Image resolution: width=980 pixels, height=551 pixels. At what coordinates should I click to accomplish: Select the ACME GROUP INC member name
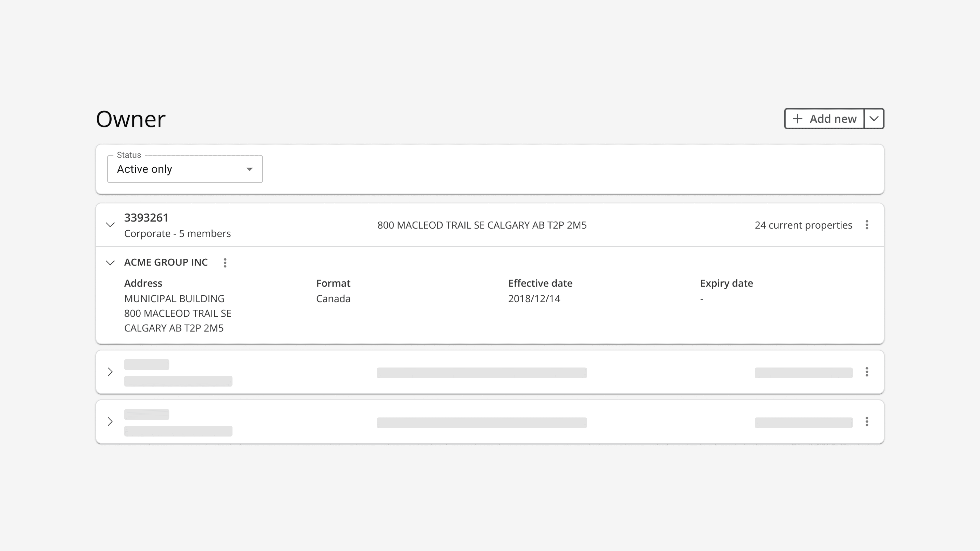[x=166, y=262]
